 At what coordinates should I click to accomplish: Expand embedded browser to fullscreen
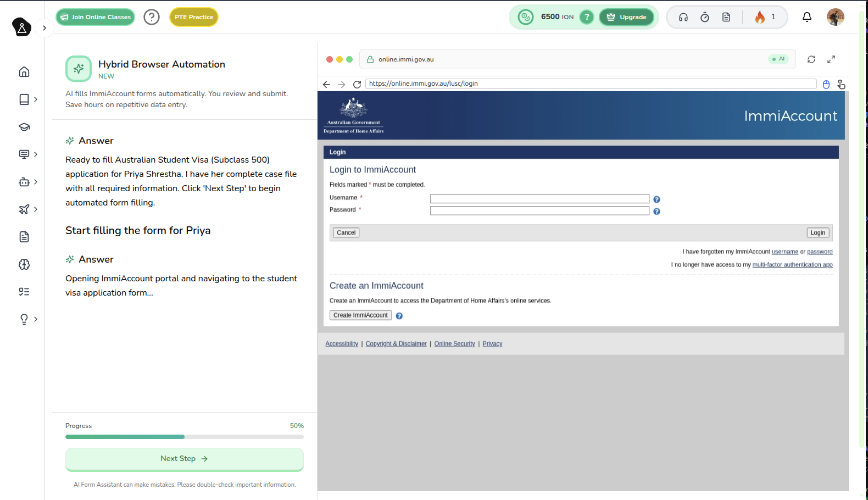click(831, 59)
